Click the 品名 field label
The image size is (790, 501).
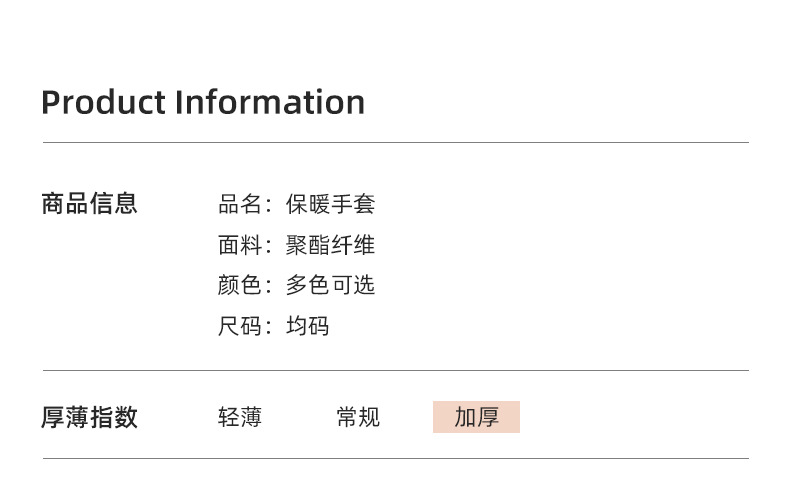coord(240,205)
